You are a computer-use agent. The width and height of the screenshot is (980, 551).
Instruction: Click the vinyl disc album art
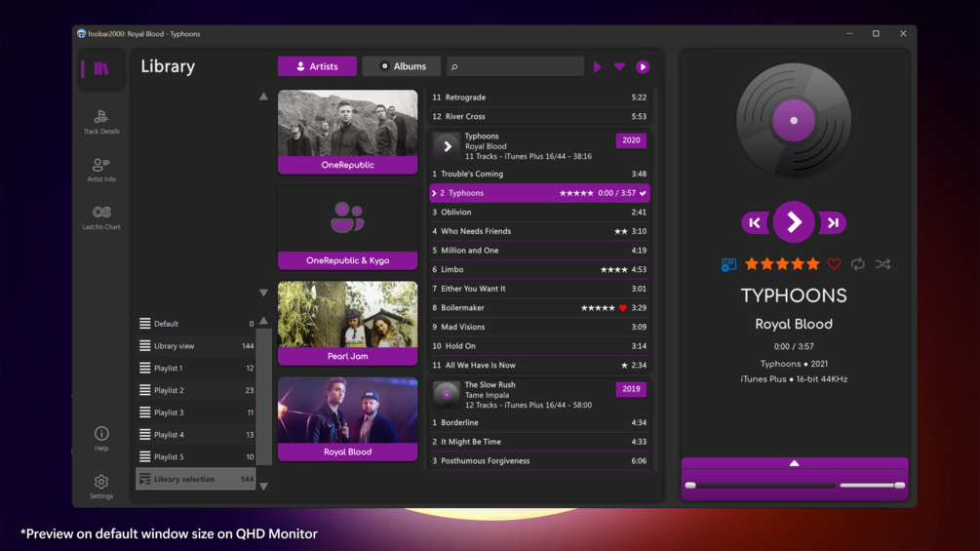(794, 121)
